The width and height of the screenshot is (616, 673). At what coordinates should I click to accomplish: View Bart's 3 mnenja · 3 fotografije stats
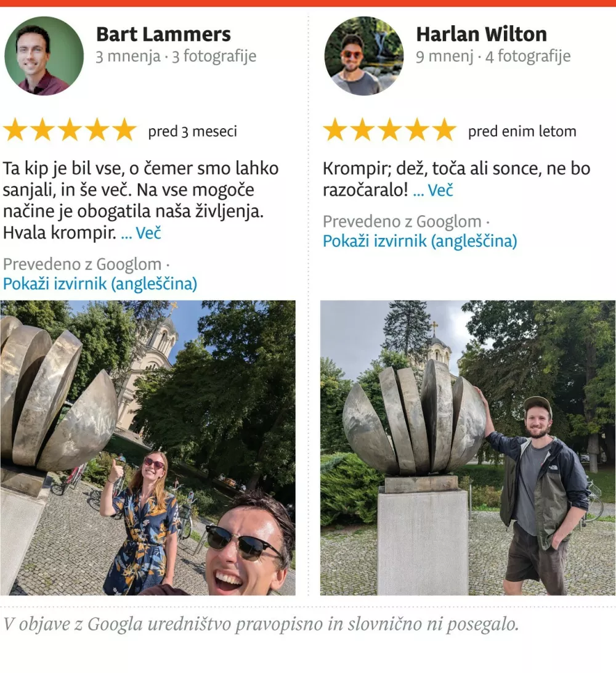[176, 56]
